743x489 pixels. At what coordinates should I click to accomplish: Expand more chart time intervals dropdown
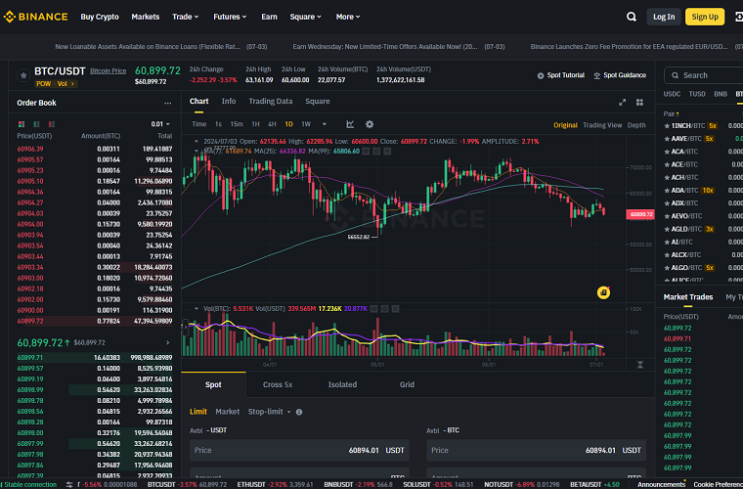click(325, 124)
